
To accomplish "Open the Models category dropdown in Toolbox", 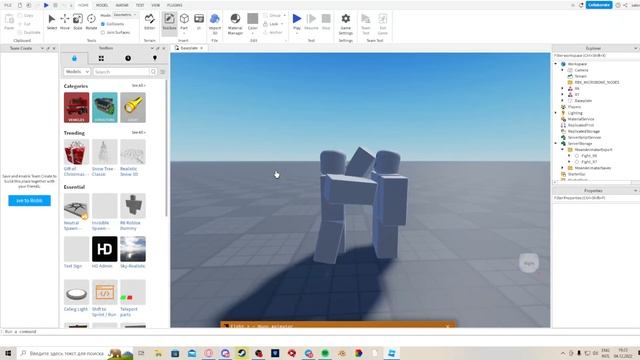I will coord(76,71).
